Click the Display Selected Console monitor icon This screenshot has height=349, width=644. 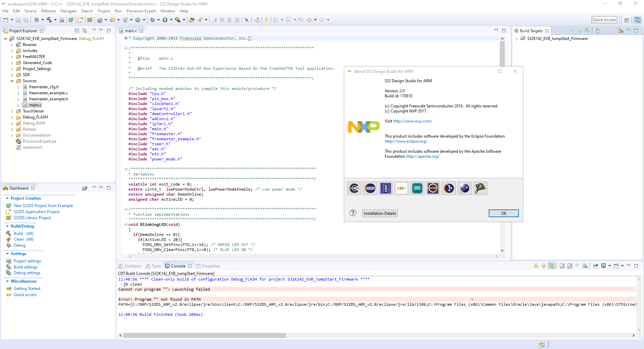pyautogui.click(x=604, y=266)
